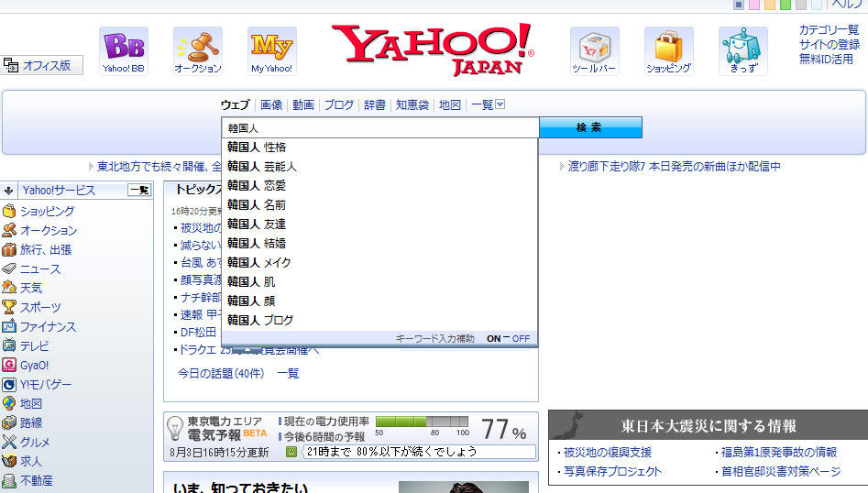Open the 渡り廊下走り隊7 news headline

click(x=675, y=167)
